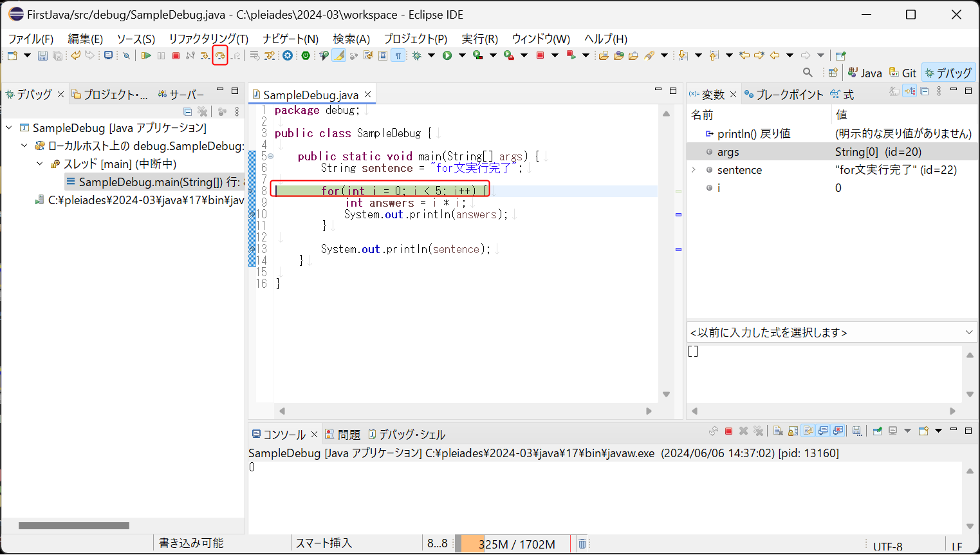Click the blue gear toolbar icon
Viewport: 980px width, 555px height.
[288, 55]
